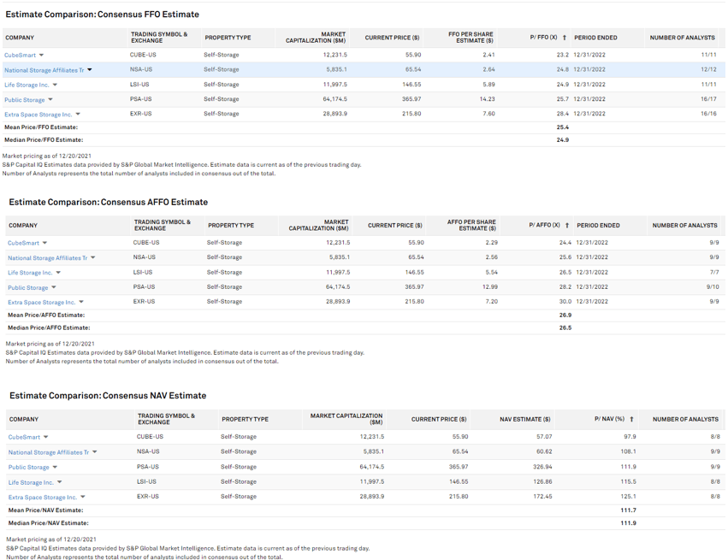Image resolution: width=728 pixels, height=560 pixels.
Task: Select Extra Space P/NAV value 125.1
Action: (x=628, y=497)
